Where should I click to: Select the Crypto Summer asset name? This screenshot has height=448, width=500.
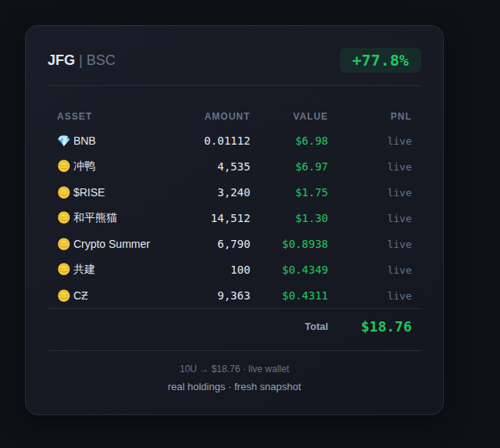[x=112, y=244]
